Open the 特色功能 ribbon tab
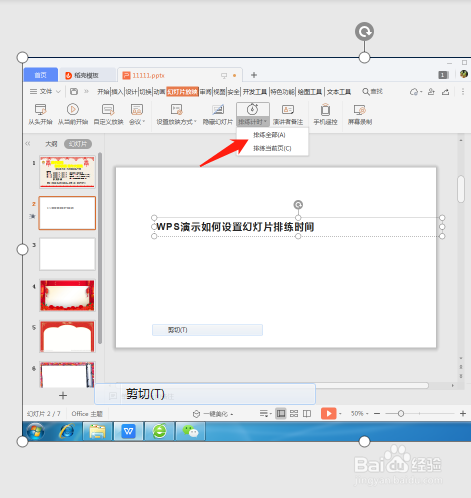The image size is (471, 498). click(282, 92)
